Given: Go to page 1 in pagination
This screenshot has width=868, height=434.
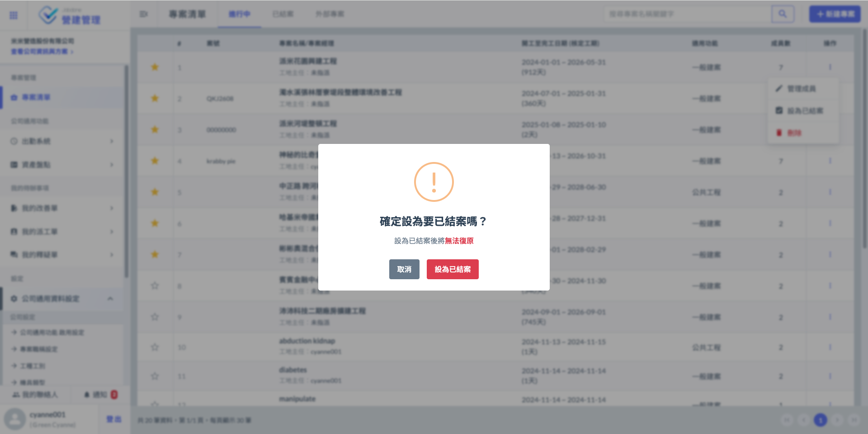Looking at the screenshot, I should pos(820,420).
